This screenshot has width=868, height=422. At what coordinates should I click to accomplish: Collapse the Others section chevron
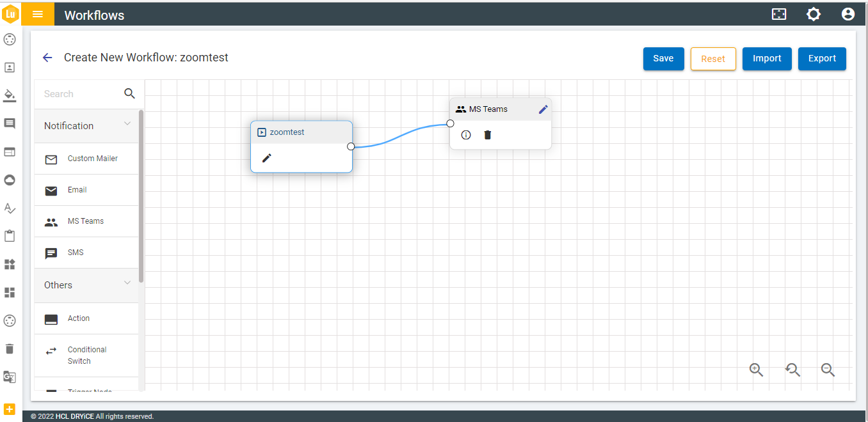click(127, 283)
